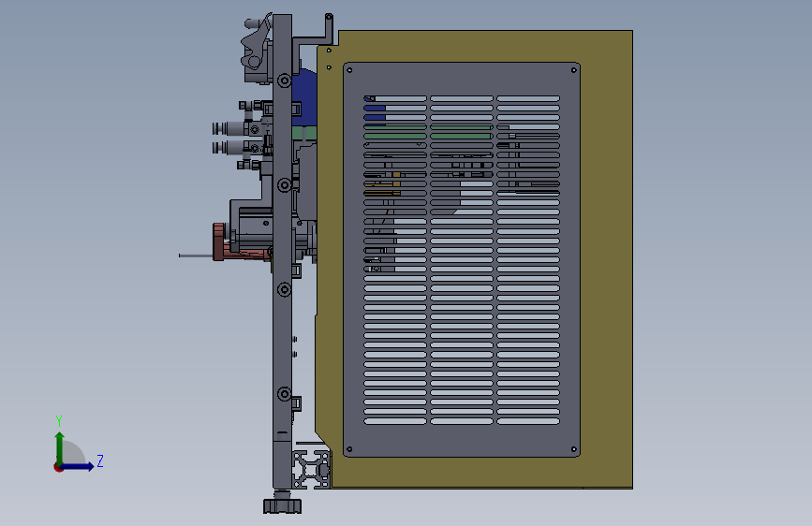The width and height of the screenshot is (812, 526).
Task: Select the gray vented cover panel
Action: tap(462, 259)
